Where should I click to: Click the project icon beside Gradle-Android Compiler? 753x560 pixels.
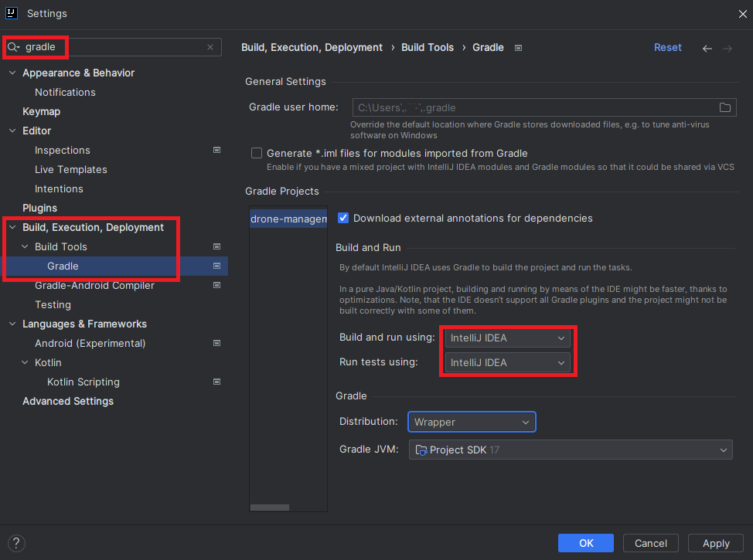[x=216, y=285]
